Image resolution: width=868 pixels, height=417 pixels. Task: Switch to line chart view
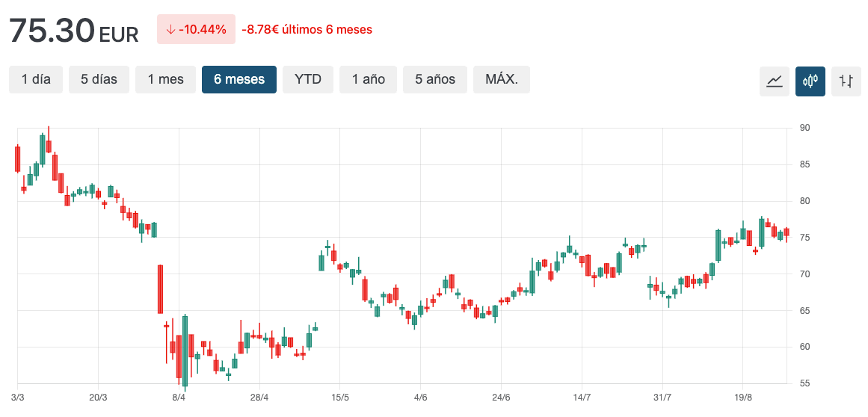click(775, 81)
